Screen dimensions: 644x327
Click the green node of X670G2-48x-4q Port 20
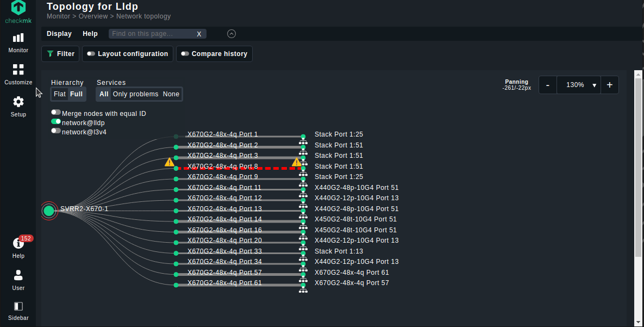coord(176,243)
